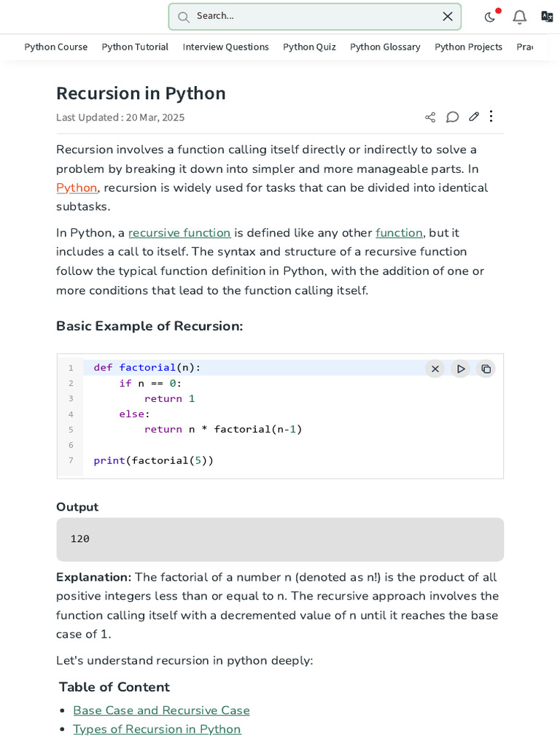This screenshot has width=560, height=747.
Task: Open the language translate icon
Action: click(x=547, y=17)
